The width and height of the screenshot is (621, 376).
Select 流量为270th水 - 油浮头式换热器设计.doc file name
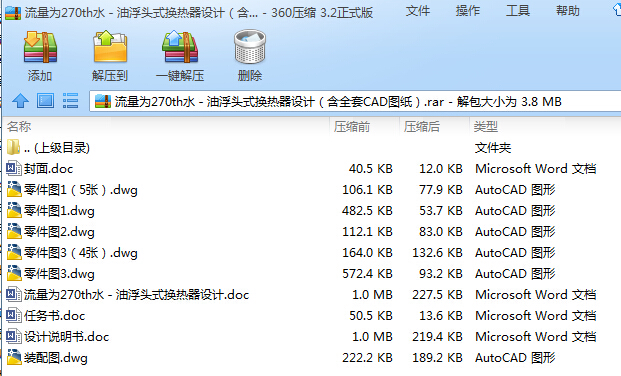137,295
